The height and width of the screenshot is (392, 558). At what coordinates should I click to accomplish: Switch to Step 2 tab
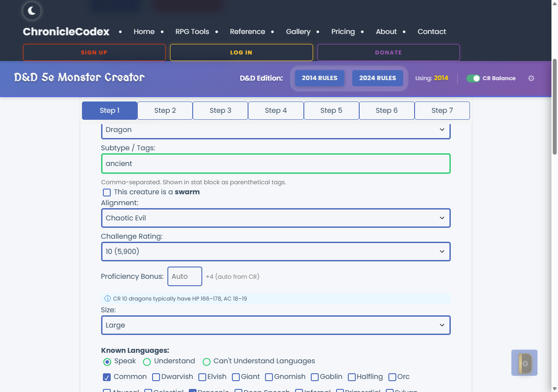tap(165, 111)
